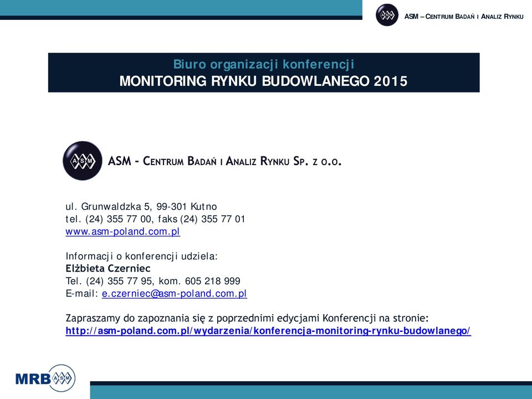Click the 'ASM - Centrum Badań i Analiz Rynku Sp. z o.o.' name
Screen dimensions: 532x399
click(x=224, y=161)
